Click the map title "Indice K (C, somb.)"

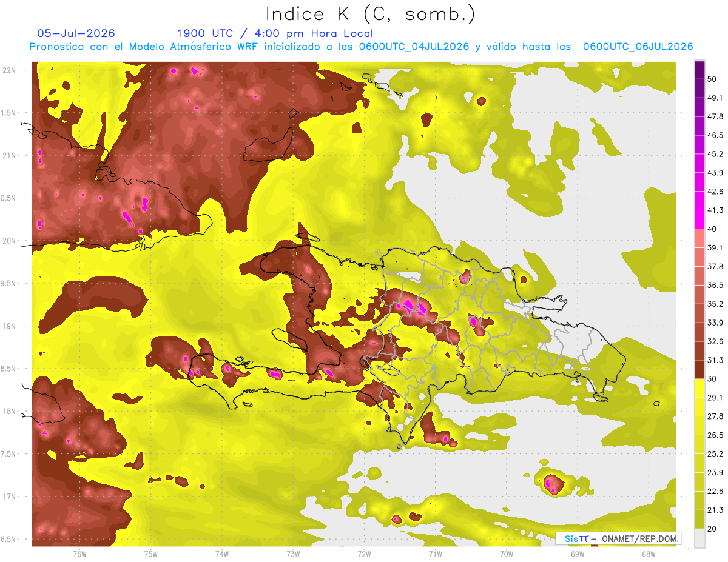[371, 14]
